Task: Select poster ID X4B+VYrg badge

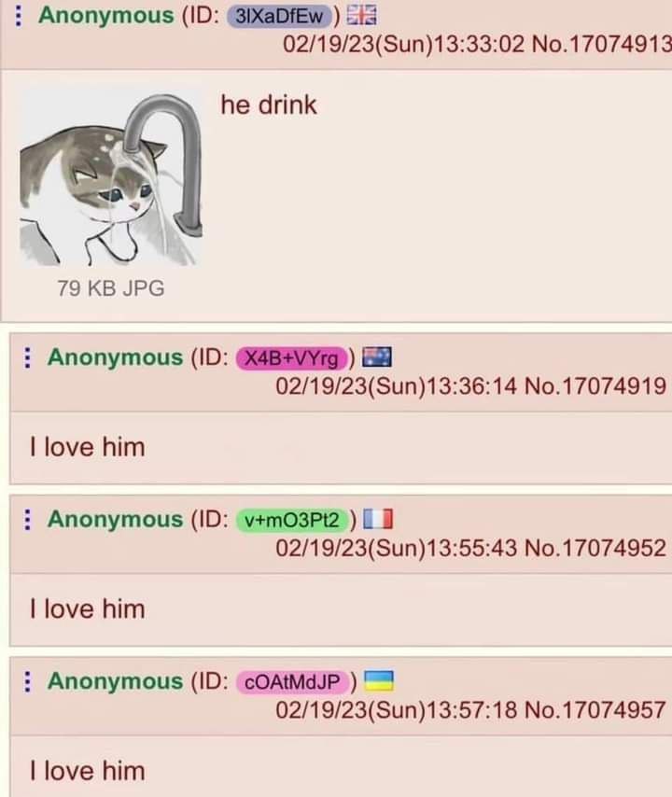Action: point(292,358)
